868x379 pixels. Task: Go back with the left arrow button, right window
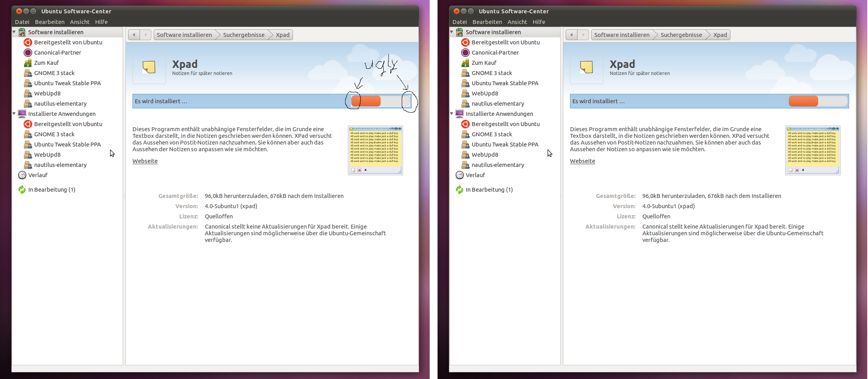[572, 35]
